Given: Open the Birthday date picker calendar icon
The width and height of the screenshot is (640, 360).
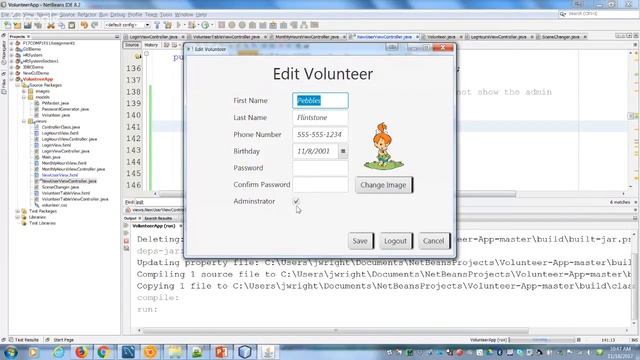Looking at the screenshot, I should click(x=343, y=151).
